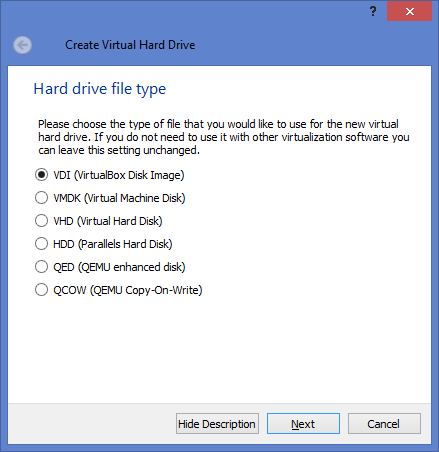The image size is (439, 452).
Task: Click the 'Virtual Machine Disk' label text
Action: 135,198
